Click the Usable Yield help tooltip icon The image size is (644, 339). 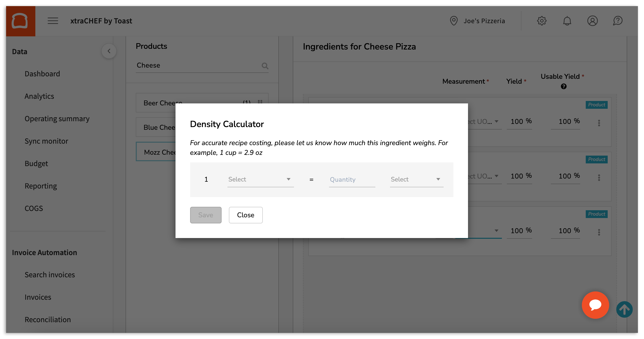coord(563,87)
